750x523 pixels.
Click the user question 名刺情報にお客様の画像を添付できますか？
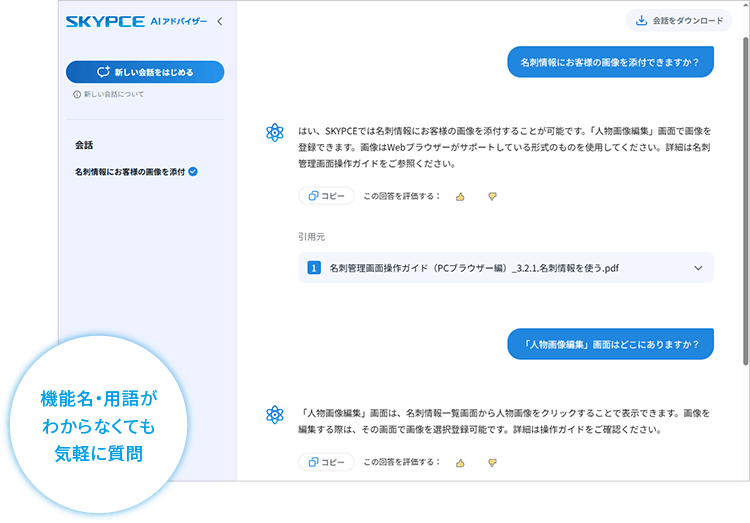(x=610, y=62)
